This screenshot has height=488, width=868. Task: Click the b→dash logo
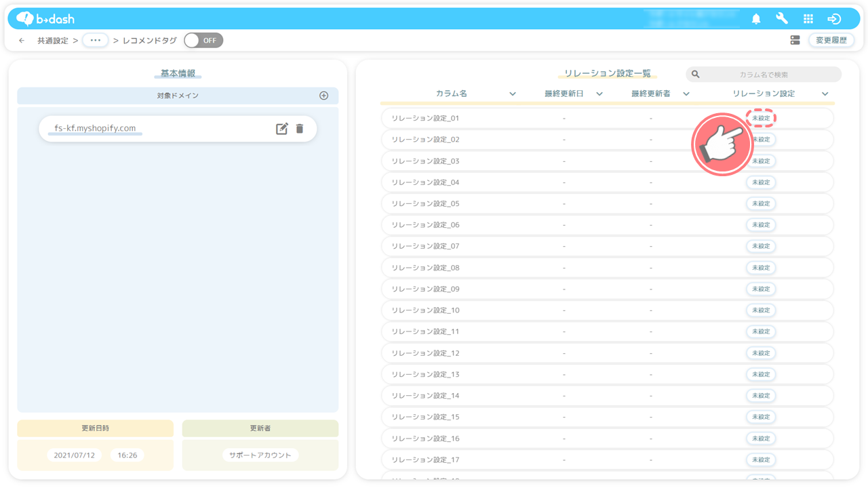(45, 19)
